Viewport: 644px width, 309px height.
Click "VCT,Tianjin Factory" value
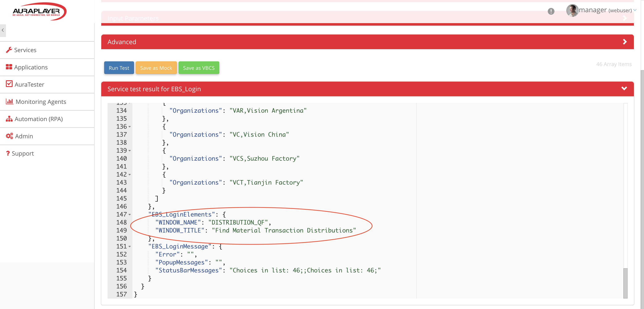tap(266, 183)
